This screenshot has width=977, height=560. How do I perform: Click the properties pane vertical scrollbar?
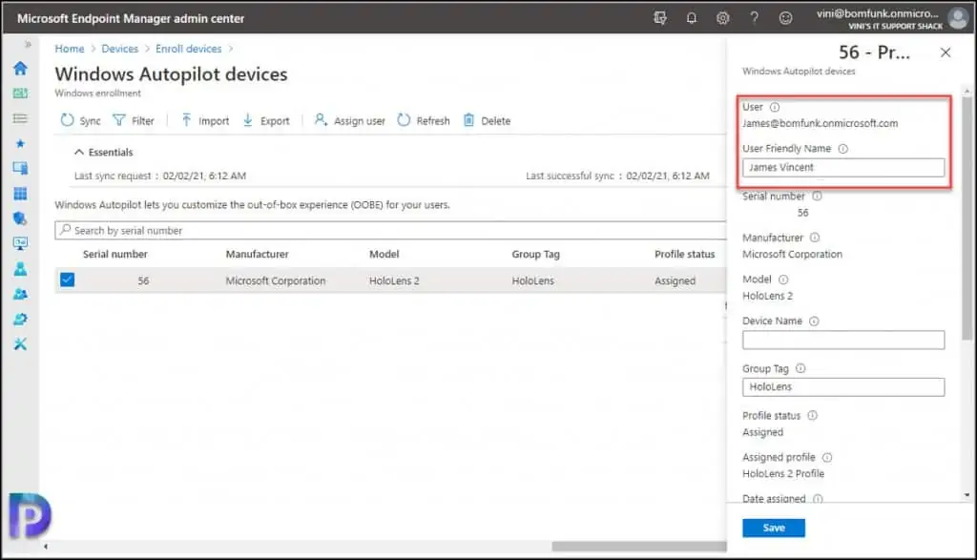[x=967, y=218]
